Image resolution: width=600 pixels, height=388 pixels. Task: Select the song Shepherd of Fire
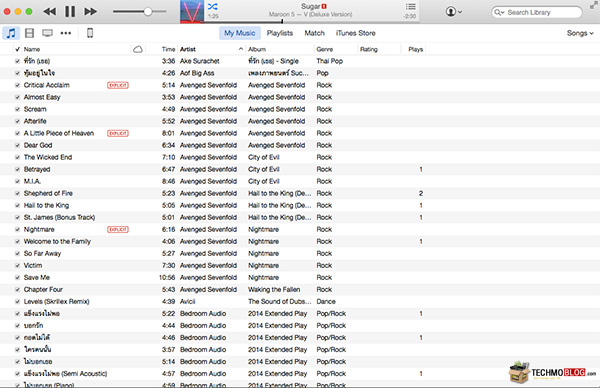[x=48, y=193]
